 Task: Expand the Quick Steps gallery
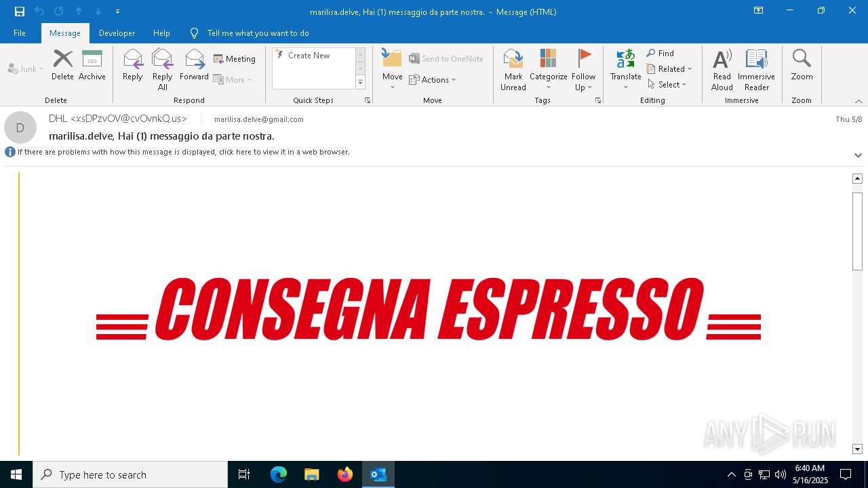pyautogui.click(x=361, y=83)
